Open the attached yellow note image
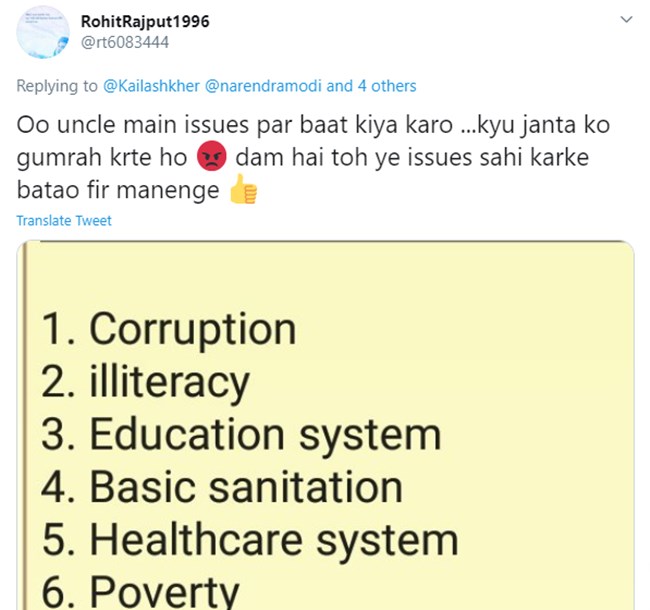This screenshot has height=610, width=650. coord(325,425)
